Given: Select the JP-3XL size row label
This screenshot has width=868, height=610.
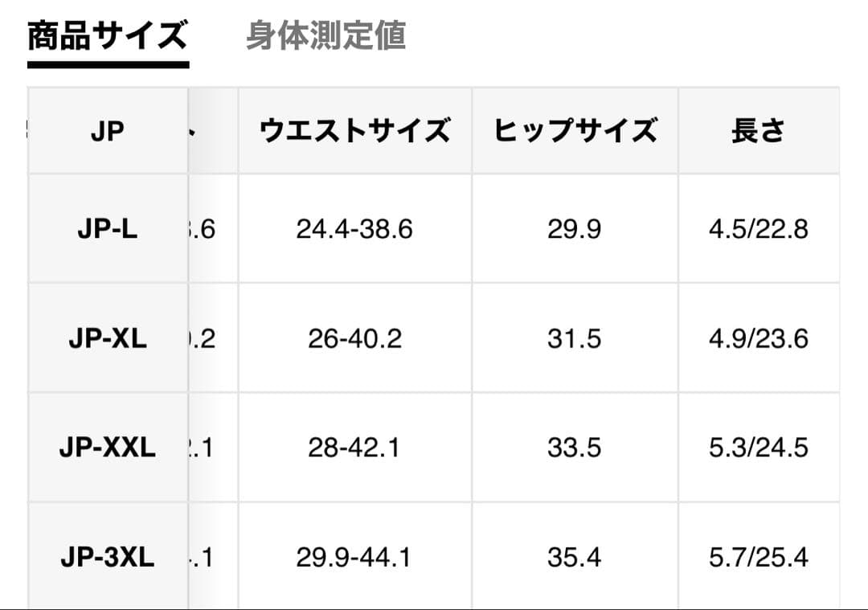Looking at the screenshot, I should pyautogui.click(x=108, y=556).
